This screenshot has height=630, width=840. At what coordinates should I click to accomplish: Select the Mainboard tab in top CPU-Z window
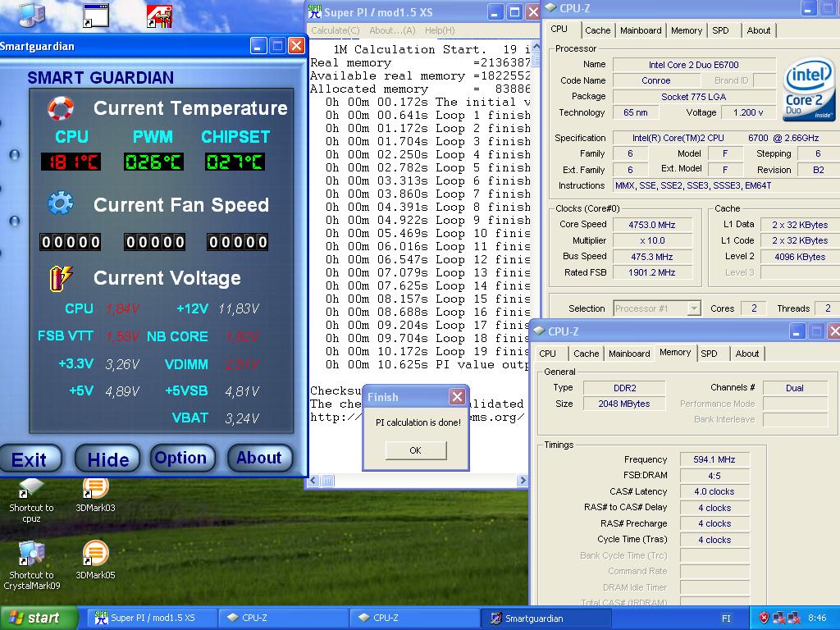641,30
